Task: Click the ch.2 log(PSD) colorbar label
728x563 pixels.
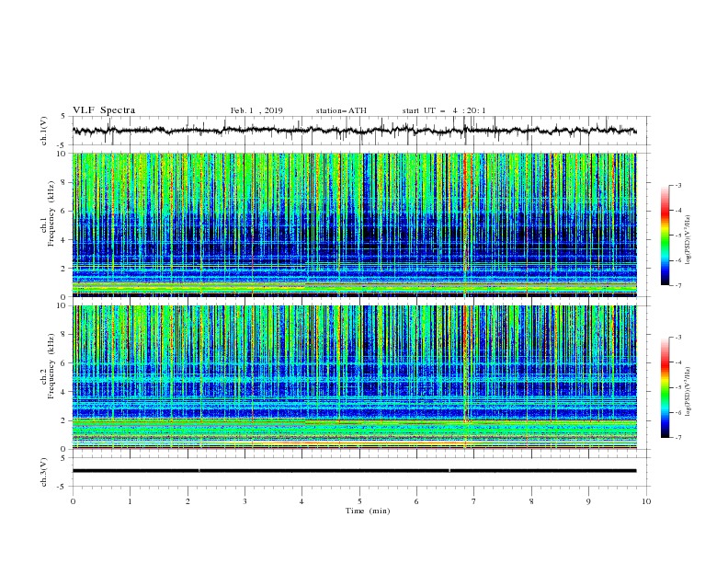Action: click(x=688, y=392)
